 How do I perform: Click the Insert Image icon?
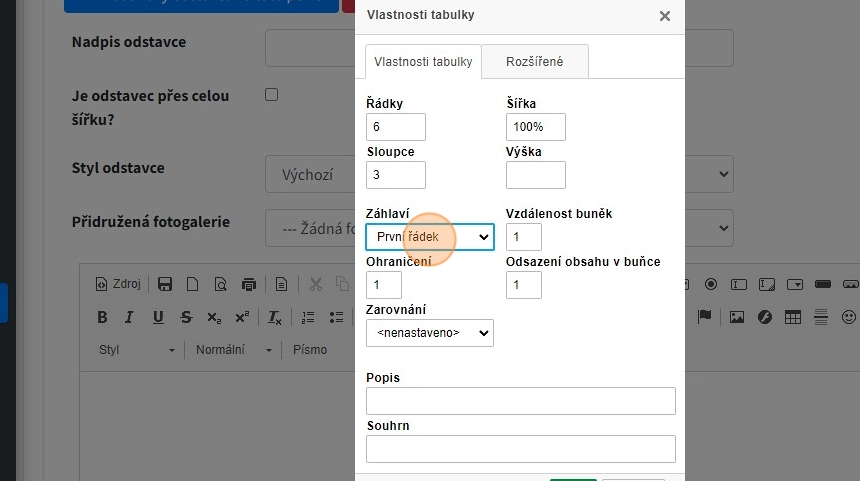click(x=737, y=318)
